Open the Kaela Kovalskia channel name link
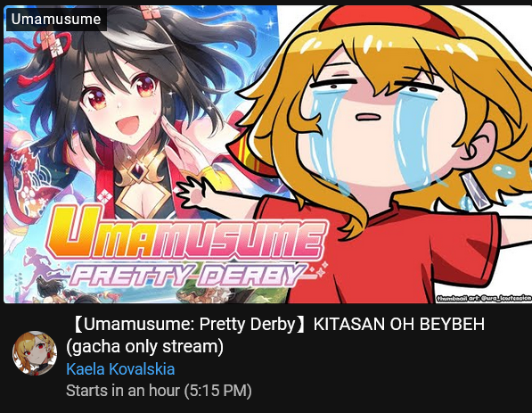This screenshot has height=413, width=532. (120, 369)
